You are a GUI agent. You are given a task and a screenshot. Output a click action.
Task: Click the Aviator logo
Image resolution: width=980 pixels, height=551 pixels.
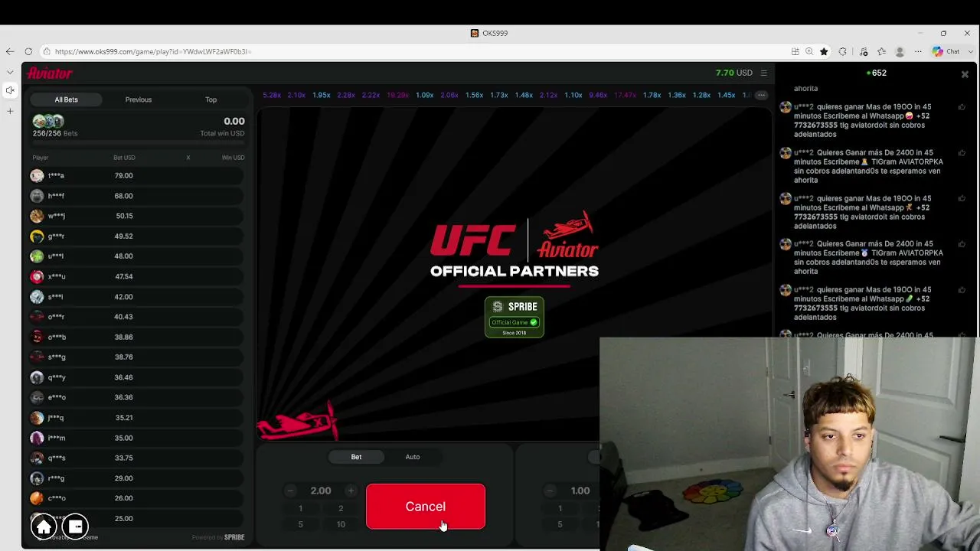[x=50, y=73]
